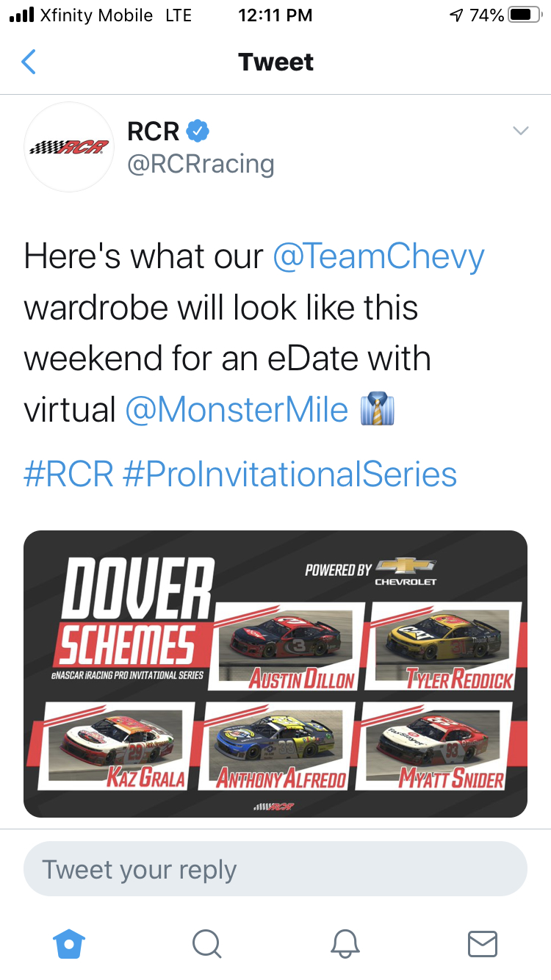551x980 pixels.
Task: Focus the Tweet your reply field
Action: 275,870
